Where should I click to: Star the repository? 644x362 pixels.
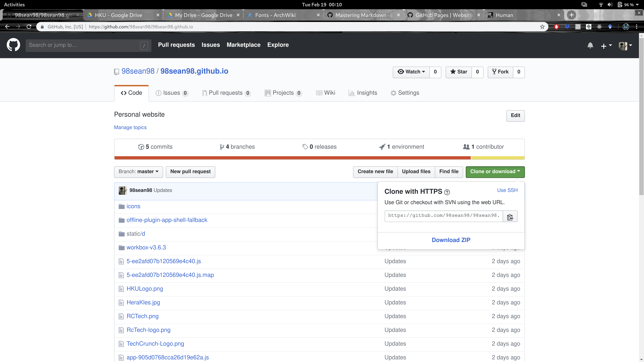(x=459, y=72)
